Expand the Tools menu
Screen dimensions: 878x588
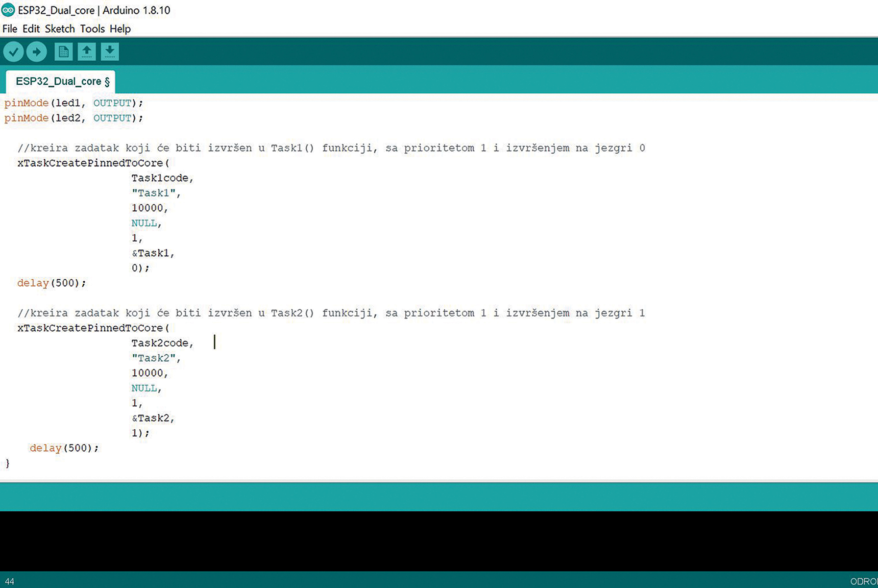92,29
